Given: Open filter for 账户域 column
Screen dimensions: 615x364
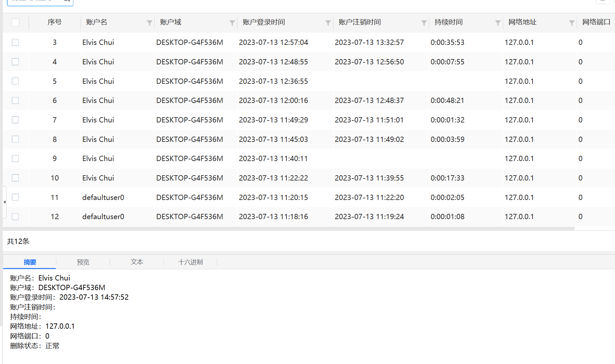Looking at the screenshot, I should (x=232, y=23).
